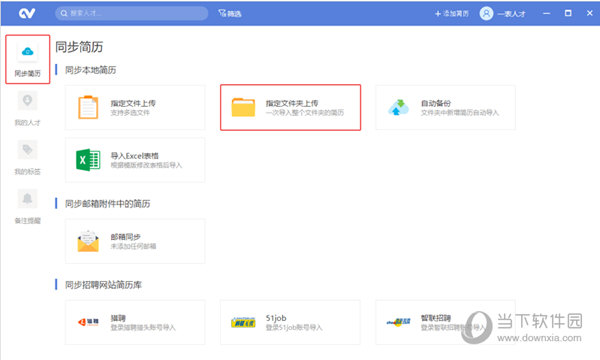600x360 pixels.
Task: Click the 同步邮箱附件中的简历 section heading
Action: (x=108, y=204)
